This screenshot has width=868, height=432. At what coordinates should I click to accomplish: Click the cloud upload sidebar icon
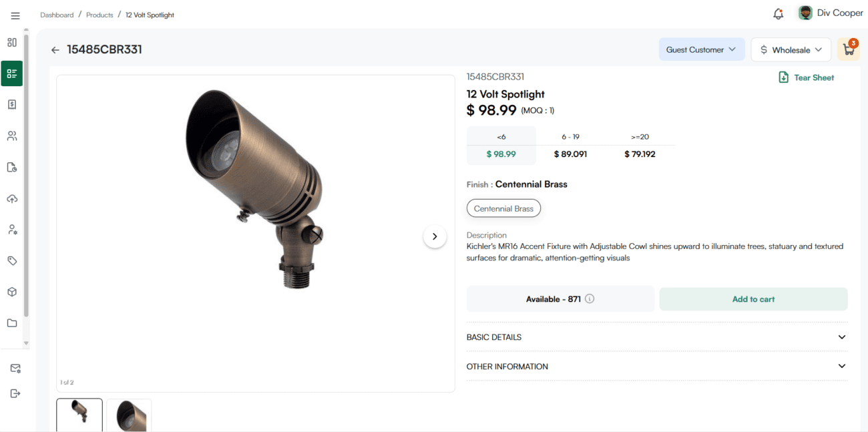click(x=12, y=199)
